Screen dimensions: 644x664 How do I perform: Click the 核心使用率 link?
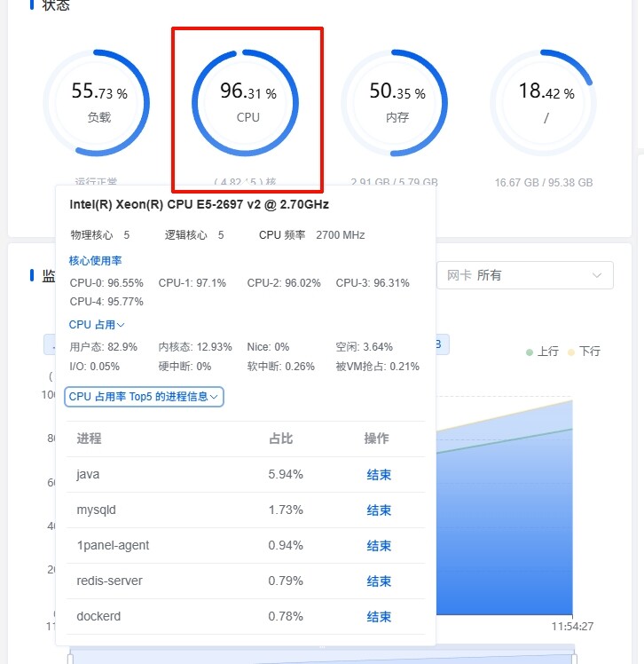(x=95, y=261)
